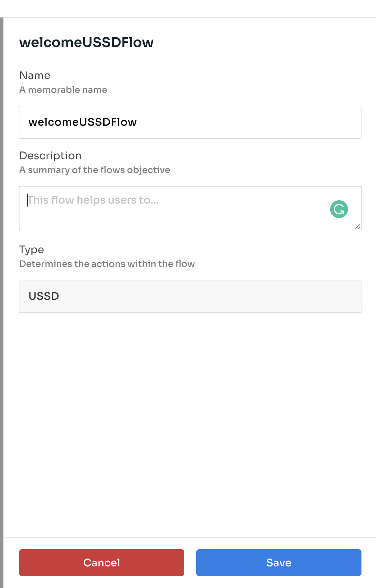Open the USSD Type selector
Viewport: 376px width, 588px height.
point(190,296)
